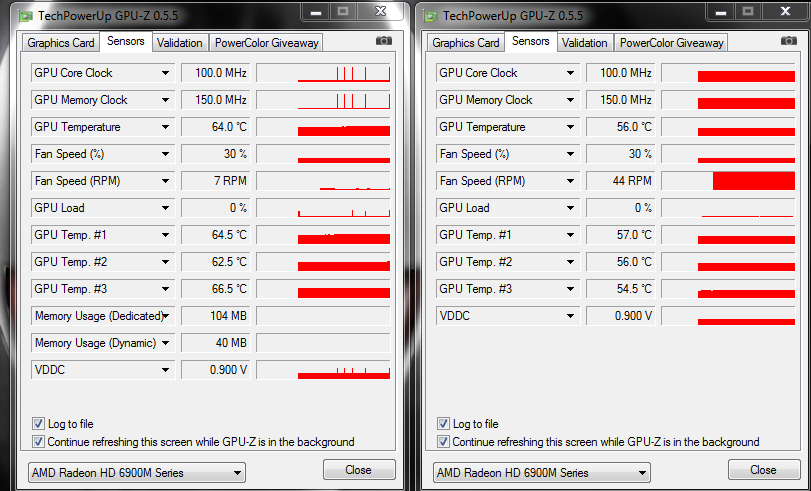Minimize the left GPU-Z window
Screen dimensions: 811x491
click(x=317, y=11)
